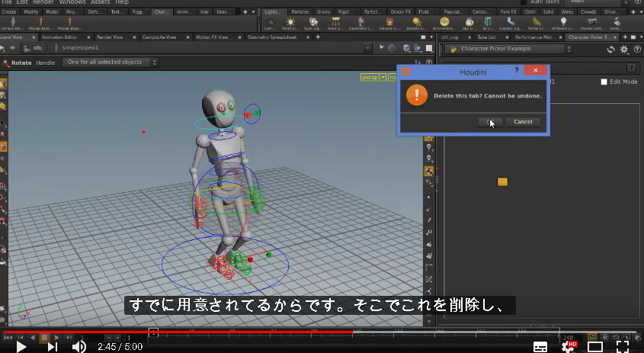Click the Character Picker reload icon
The image size is (644, 353).
(x=611, y=50)
